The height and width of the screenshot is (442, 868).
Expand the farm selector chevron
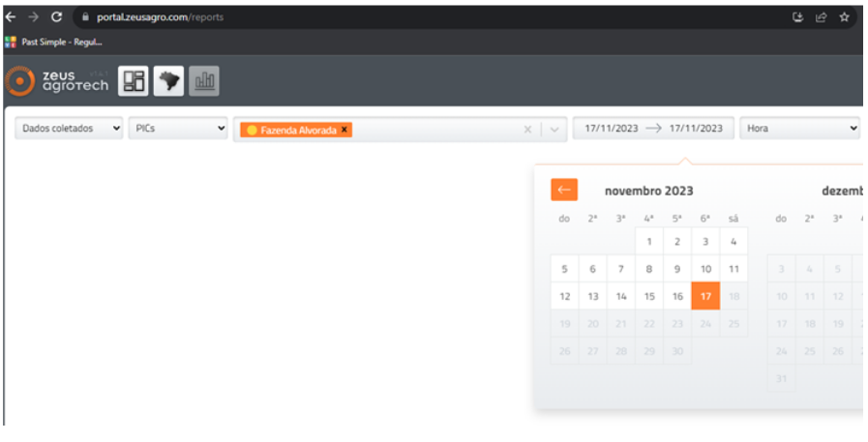[554, 130]
